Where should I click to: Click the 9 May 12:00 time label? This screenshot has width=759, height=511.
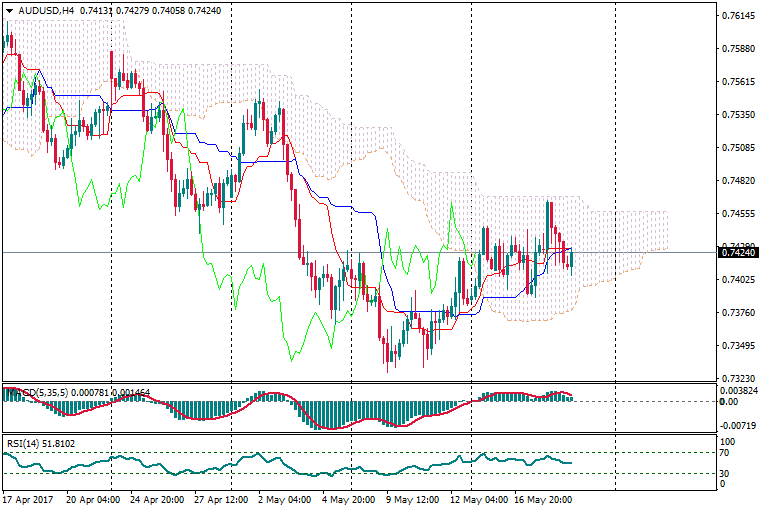[x=412, y=498]
